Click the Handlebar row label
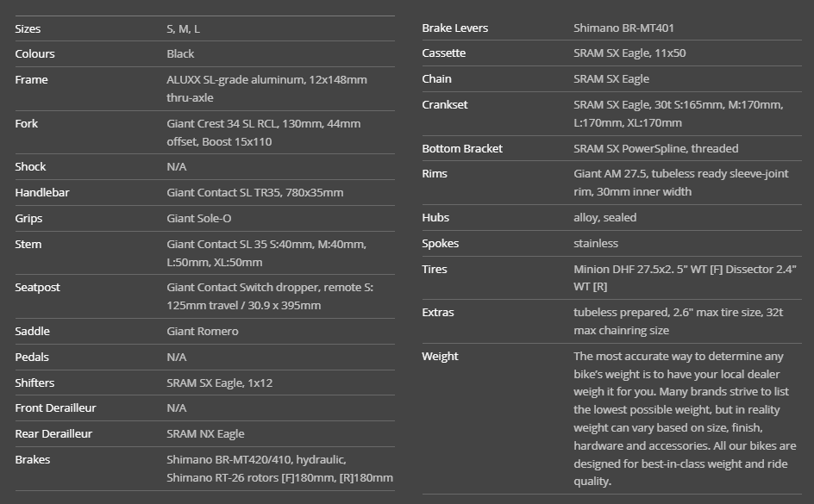The width and height of the screenshot is (814, 504). pyautogui.click(x=42, y=192)
